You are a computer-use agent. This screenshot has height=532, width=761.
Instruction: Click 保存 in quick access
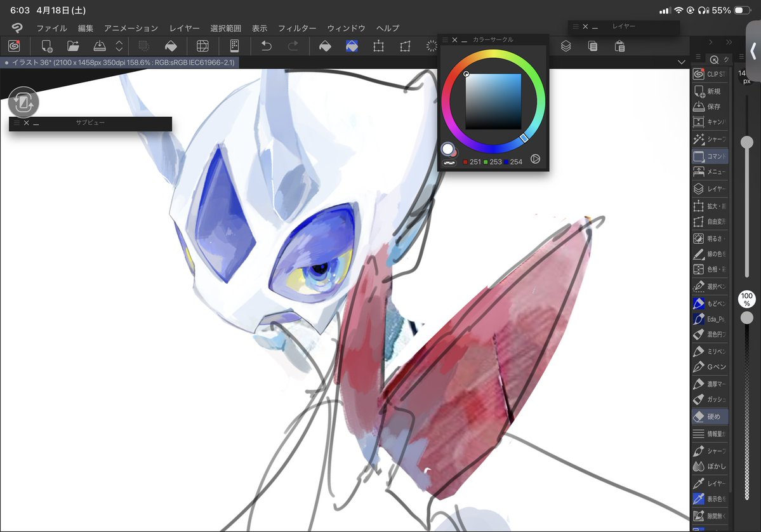710,106
